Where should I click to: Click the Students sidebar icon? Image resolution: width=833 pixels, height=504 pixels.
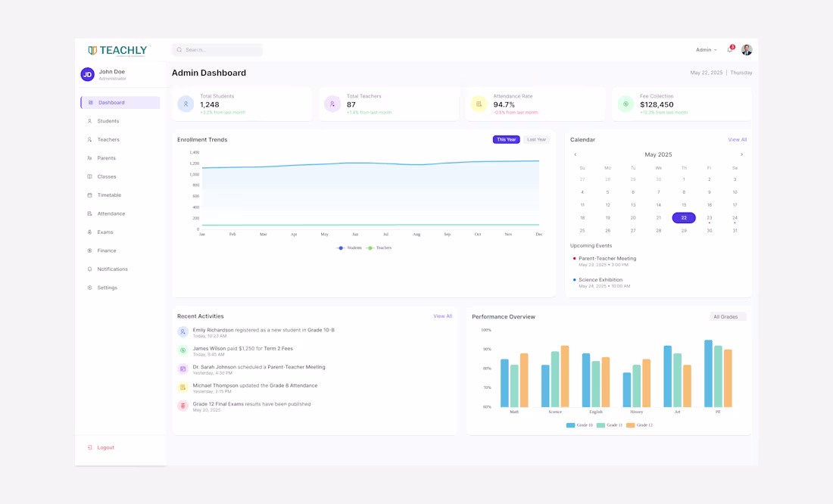[89, 121]
